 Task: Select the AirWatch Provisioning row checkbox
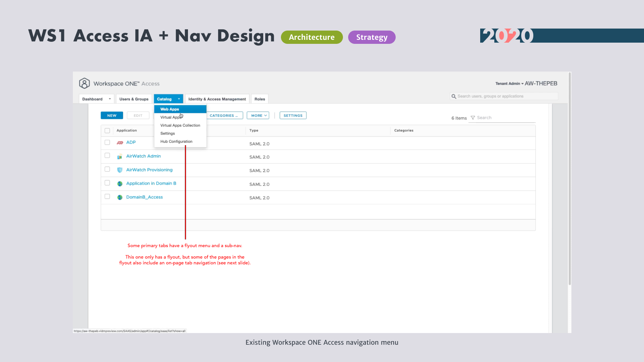click(107, 169)
